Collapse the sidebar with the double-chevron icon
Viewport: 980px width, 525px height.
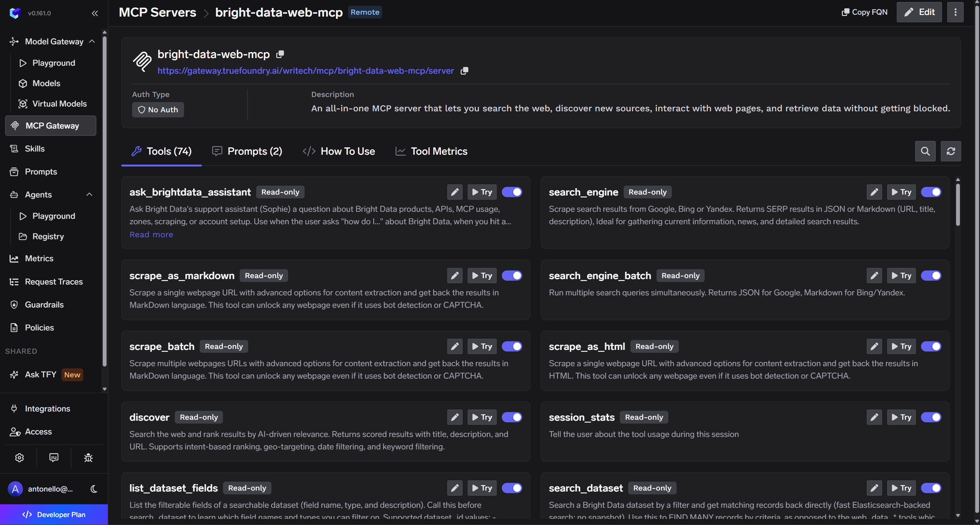(95, 13)
